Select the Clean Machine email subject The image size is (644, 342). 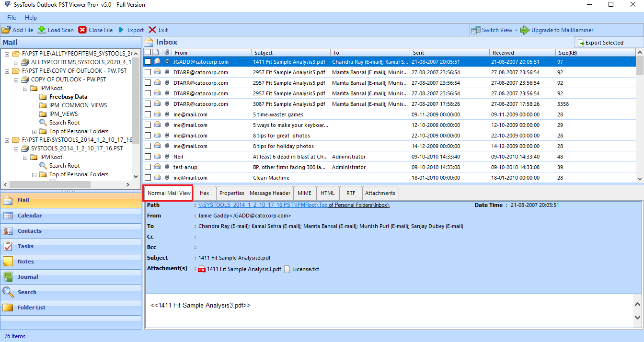[x=271, y=178]
